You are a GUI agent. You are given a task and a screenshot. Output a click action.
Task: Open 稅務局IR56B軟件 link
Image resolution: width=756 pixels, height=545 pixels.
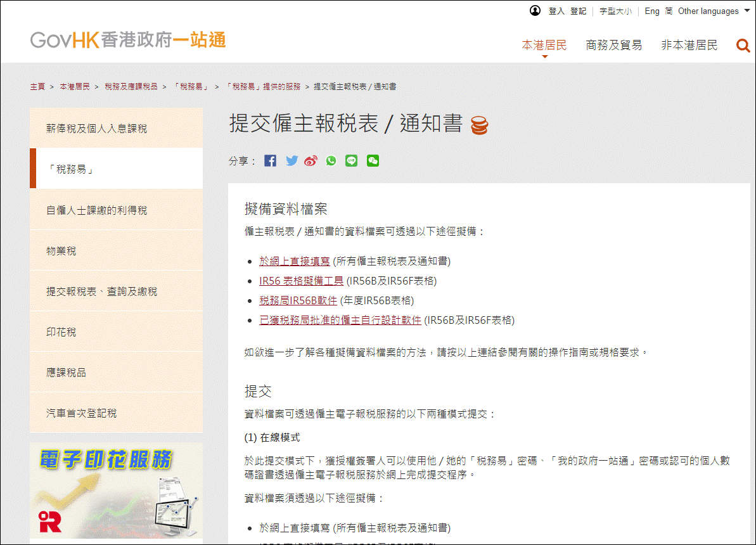pyautogui.click(x=298, y=300)
